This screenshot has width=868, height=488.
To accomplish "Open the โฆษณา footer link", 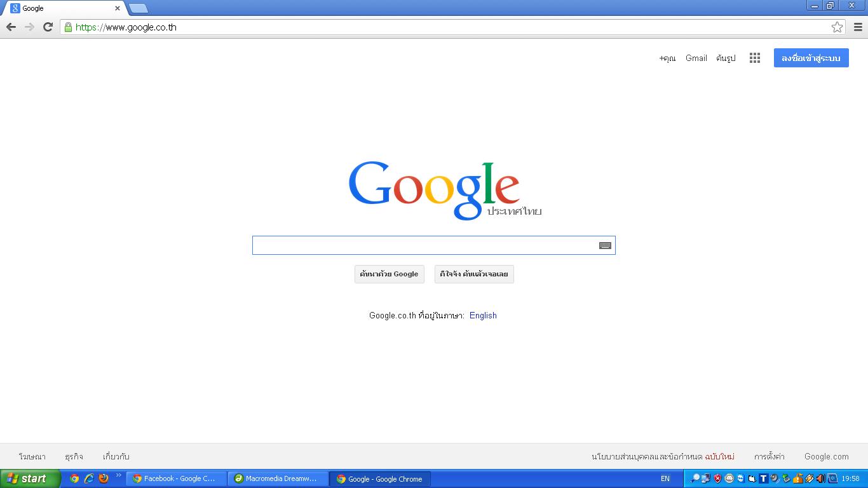I will click(32, 456).
